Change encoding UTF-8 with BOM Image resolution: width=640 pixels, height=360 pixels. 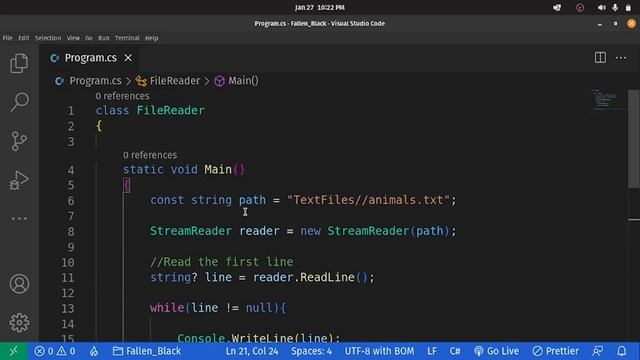tap(379, 351)
